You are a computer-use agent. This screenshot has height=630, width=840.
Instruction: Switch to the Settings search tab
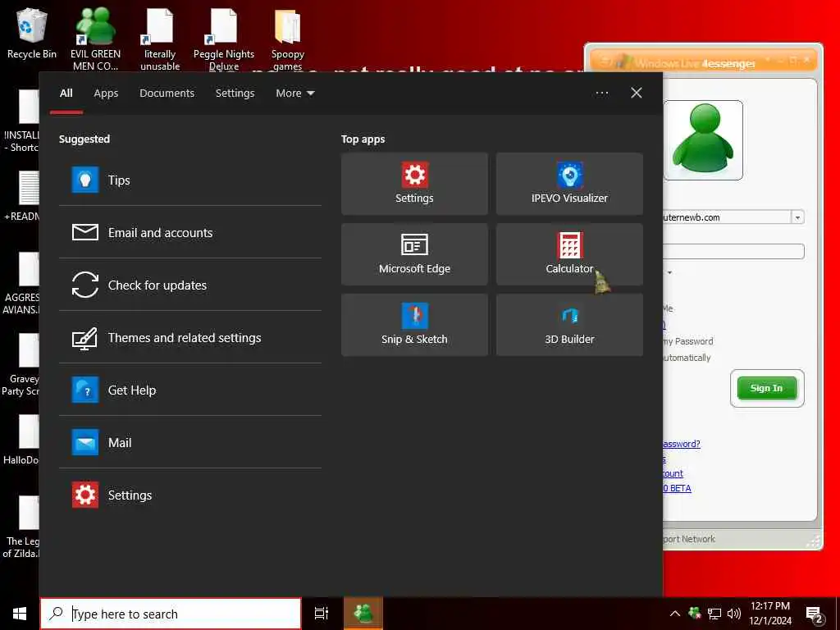coord(235,94)
